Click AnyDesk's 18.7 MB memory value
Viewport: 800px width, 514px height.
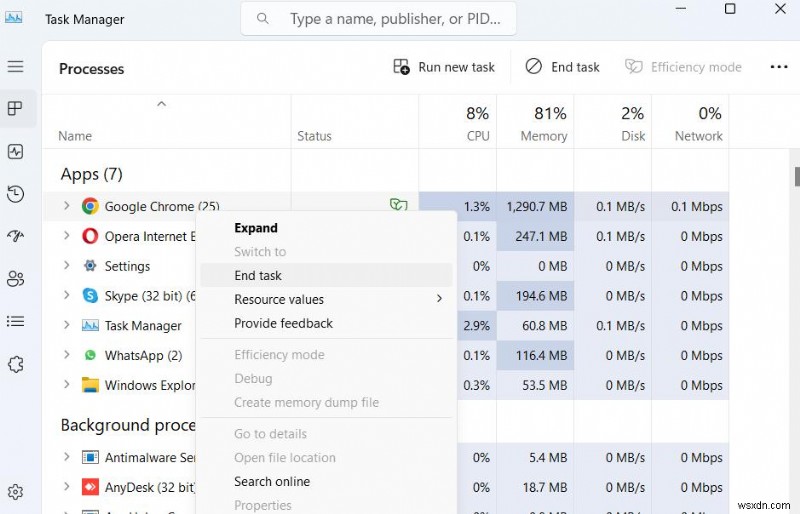click(x=545, y=487)
